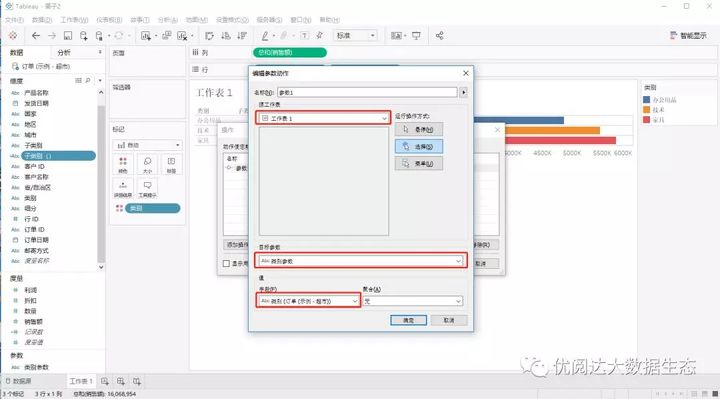Viewport: 720px width, 399px height.
Task: Click the highlight pen toolbar icon
Action: pyautogui.click(x=265, y=35)
